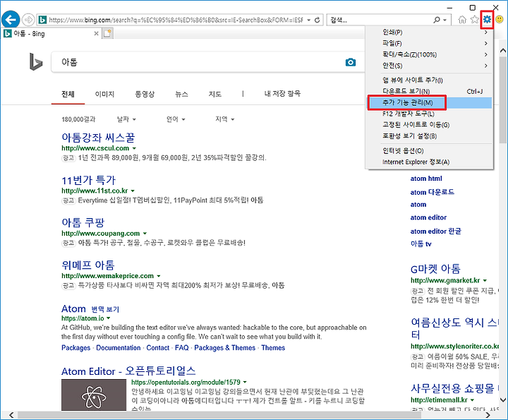Open 내 저장 항목 tab

[x=282, y=94]
